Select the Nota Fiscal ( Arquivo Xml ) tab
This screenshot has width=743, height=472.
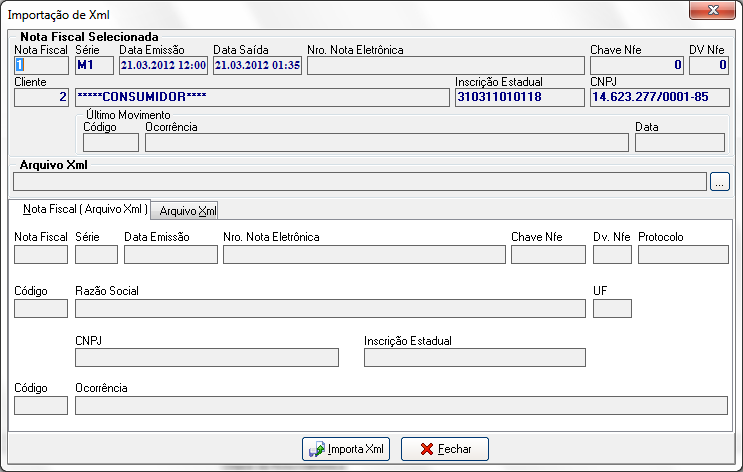click(80, 209)
